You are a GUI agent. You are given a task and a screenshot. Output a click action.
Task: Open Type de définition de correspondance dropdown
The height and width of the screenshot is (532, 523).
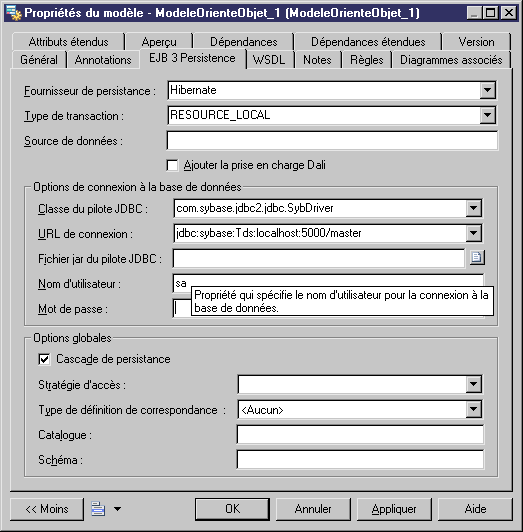pos(474,410)
